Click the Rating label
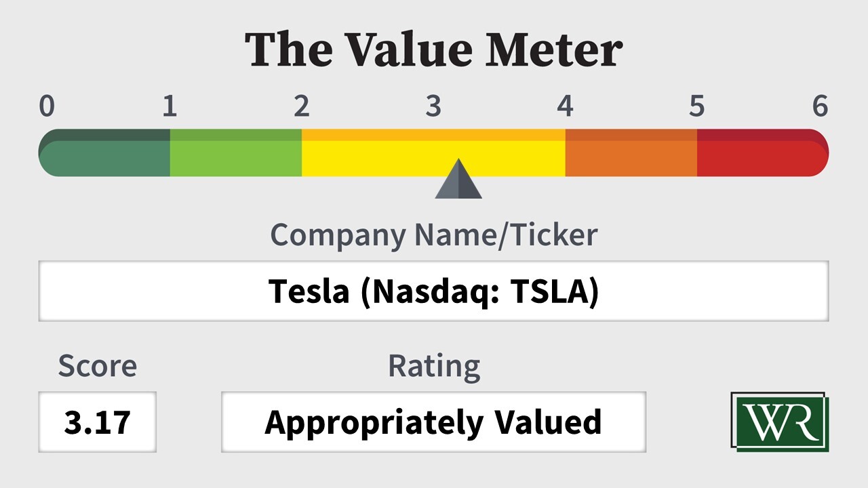The image size is (868, 488). pos(433,365)
